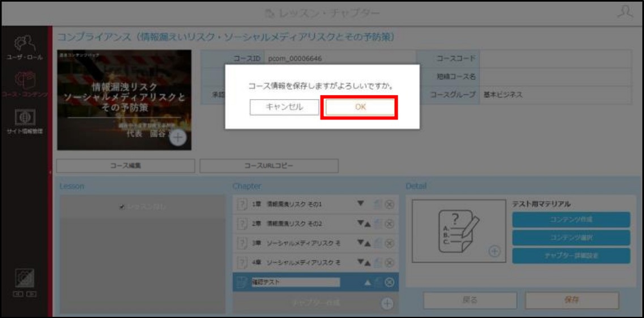Select the 3章 ソーシャルメディアリスク chapter row

[315, 243]
